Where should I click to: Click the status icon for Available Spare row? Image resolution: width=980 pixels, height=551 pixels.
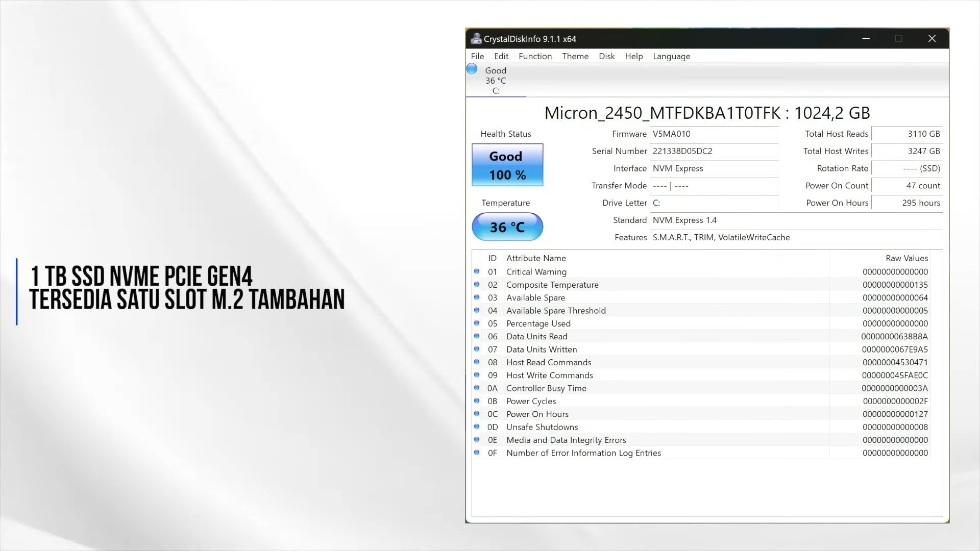pyautogui.click(x=477, y=297)
